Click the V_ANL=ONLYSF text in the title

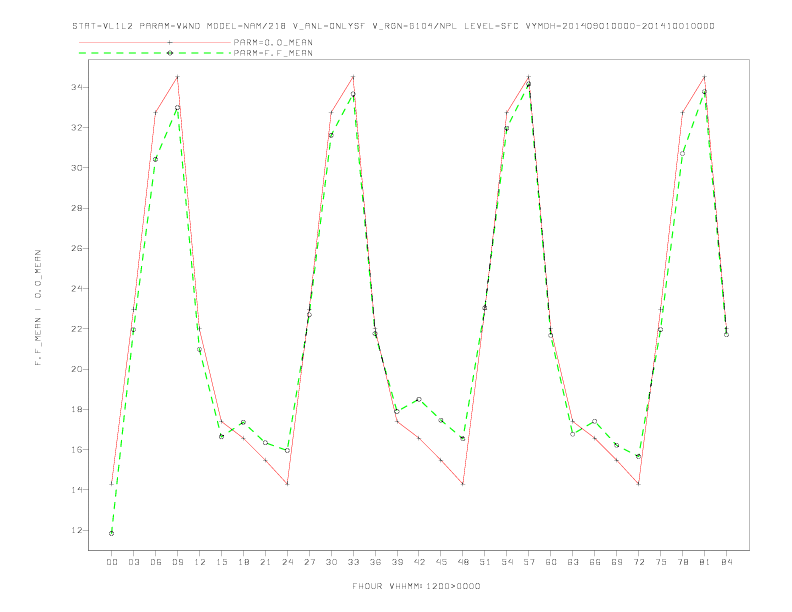click(329, 26)
